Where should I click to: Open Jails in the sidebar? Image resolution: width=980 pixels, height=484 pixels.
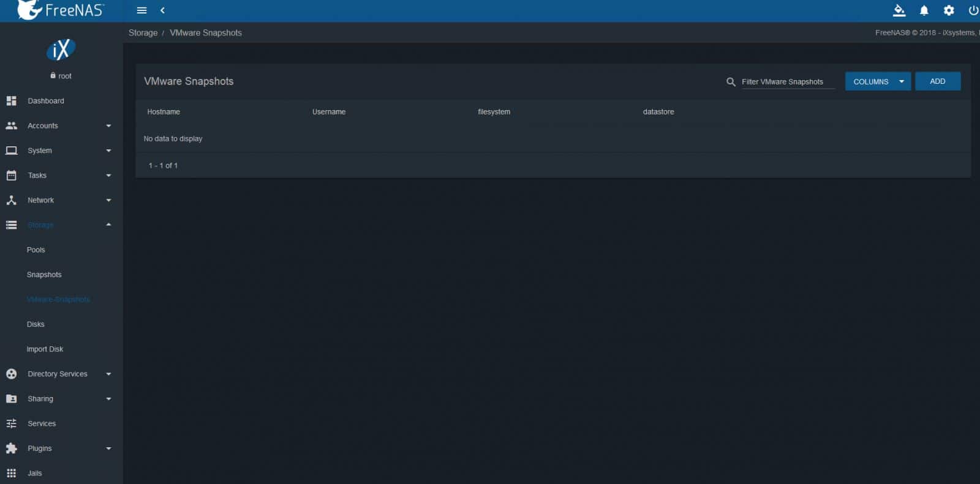tap(35, 473)
